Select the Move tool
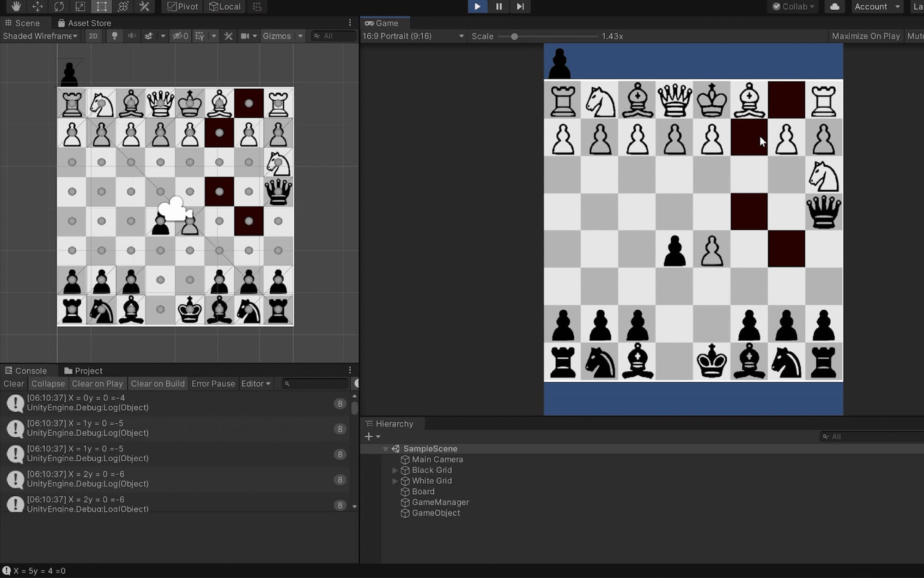This screenshot has width=924, height=578. pos(37,6)
